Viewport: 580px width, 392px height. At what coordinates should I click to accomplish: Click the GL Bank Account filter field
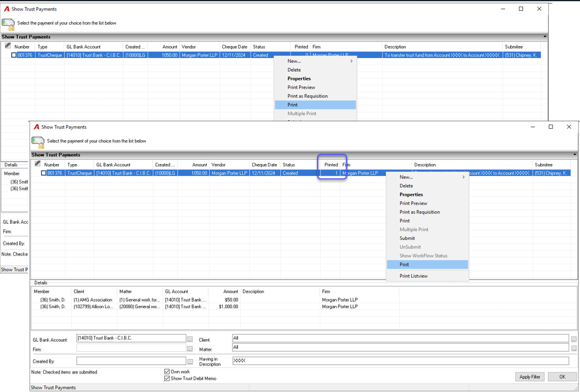(x=131, y=338)
